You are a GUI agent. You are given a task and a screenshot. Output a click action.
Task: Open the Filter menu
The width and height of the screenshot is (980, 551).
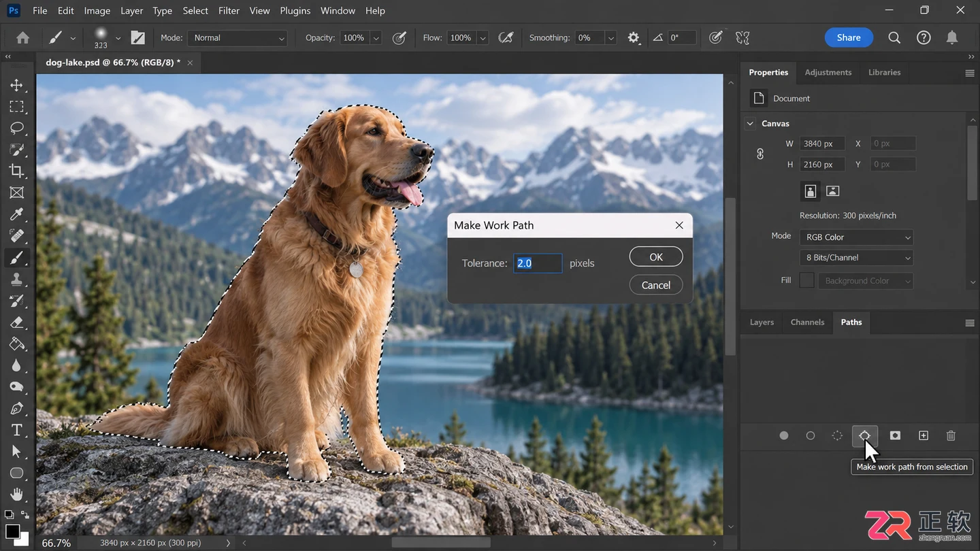coord(229,11)
